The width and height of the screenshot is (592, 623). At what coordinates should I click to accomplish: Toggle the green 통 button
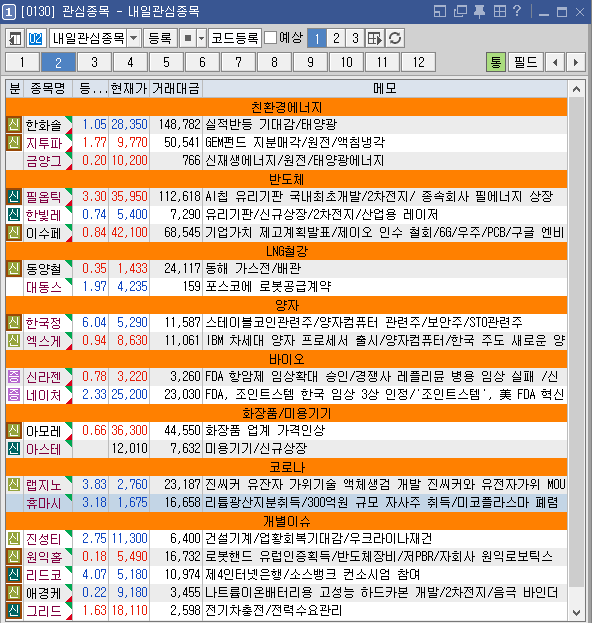coord(496,62)
